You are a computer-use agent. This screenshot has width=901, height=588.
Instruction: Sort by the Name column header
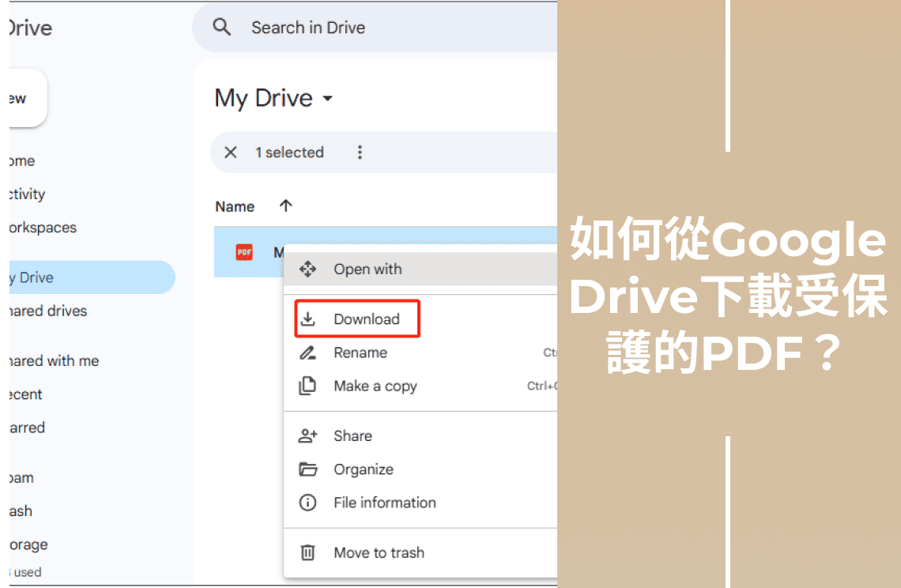[235, 206]
